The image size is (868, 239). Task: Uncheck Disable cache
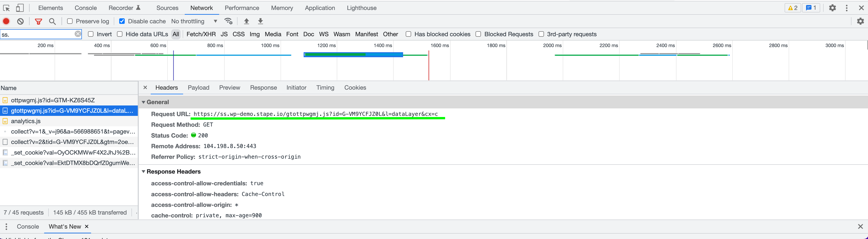(122, 21)
